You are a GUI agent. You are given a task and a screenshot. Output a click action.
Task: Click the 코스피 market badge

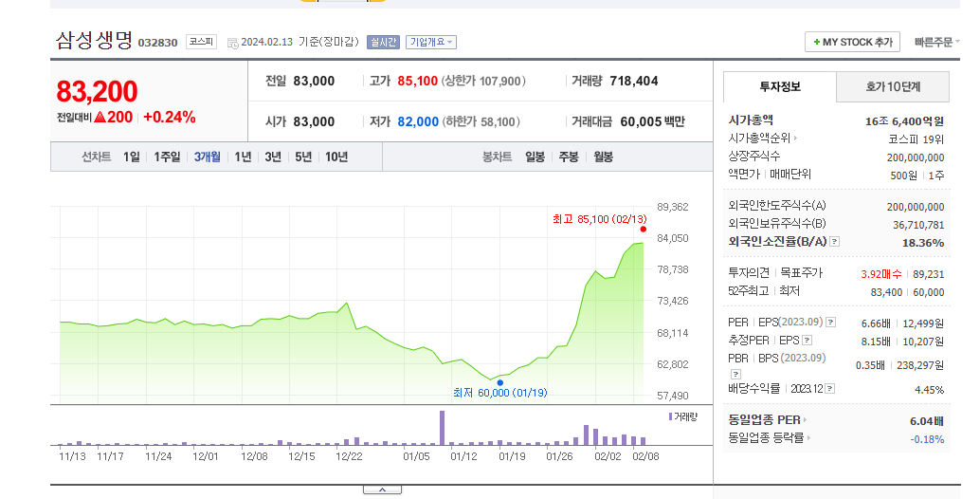coord(201,42)
